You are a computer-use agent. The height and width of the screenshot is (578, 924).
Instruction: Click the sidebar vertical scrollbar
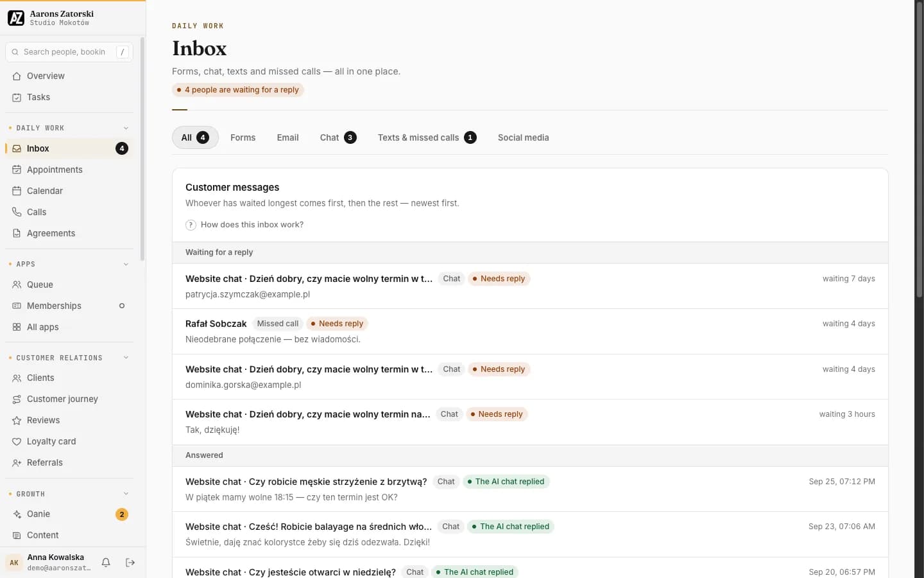[x=142, y=149]
